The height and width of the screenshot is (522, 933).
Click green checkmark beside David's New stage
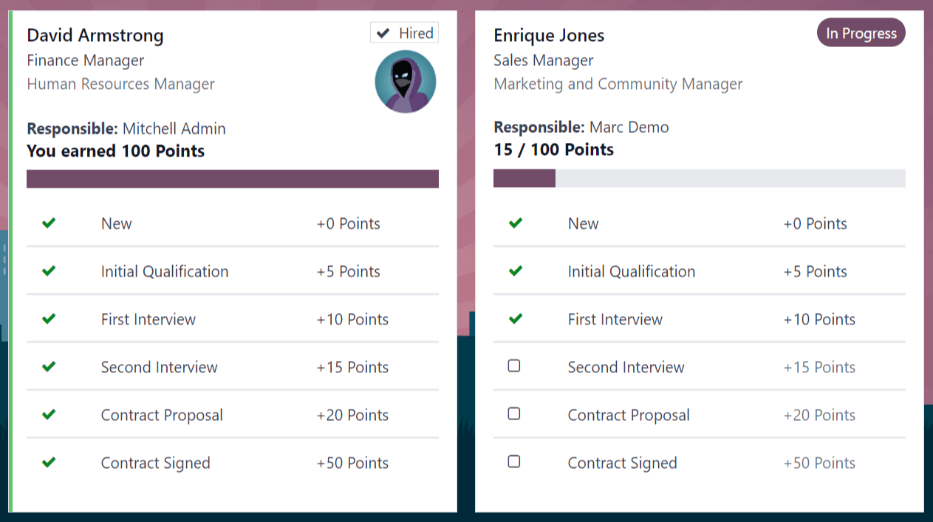coord(49,223)
